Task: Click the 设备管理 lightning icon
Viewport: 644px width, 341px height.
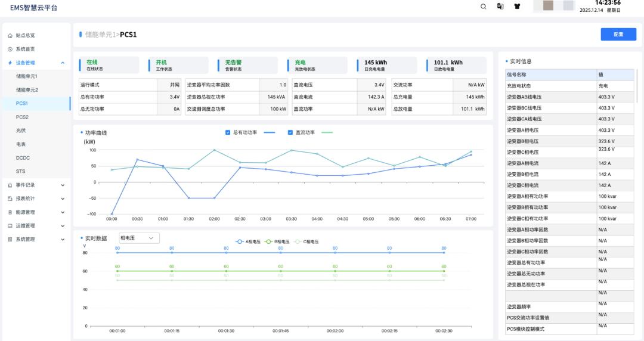Action: [x=10, y=63]
